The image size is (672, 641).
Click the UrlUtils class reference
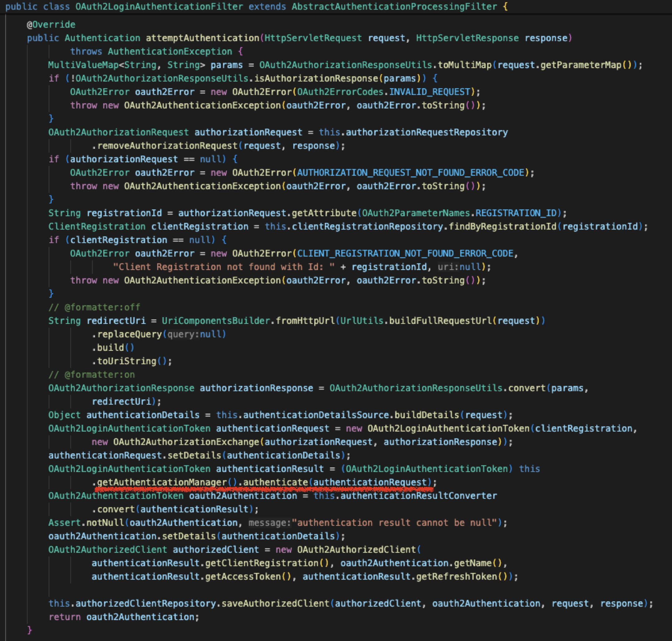click(x=362, y=321)
